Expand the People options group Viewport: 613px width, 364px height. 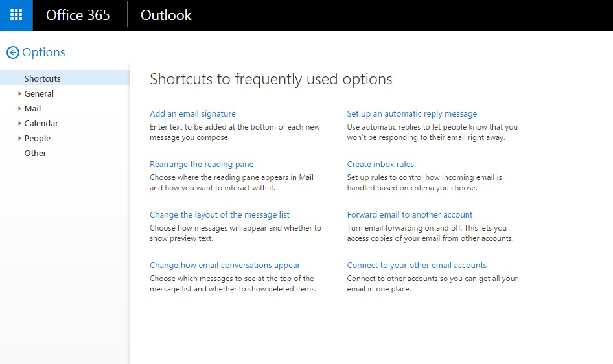click(19, 138)
